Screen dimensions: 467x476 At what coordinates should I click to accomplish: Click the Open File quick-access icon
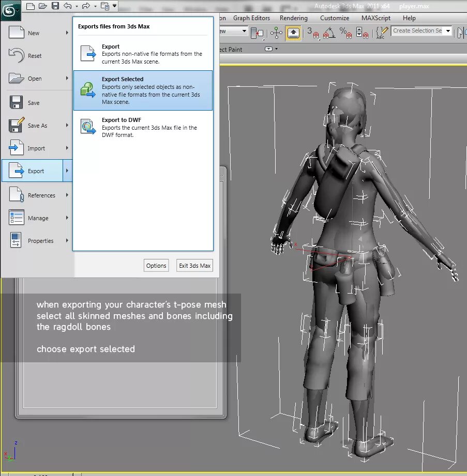pyautogui.click(x=42, y=6)
